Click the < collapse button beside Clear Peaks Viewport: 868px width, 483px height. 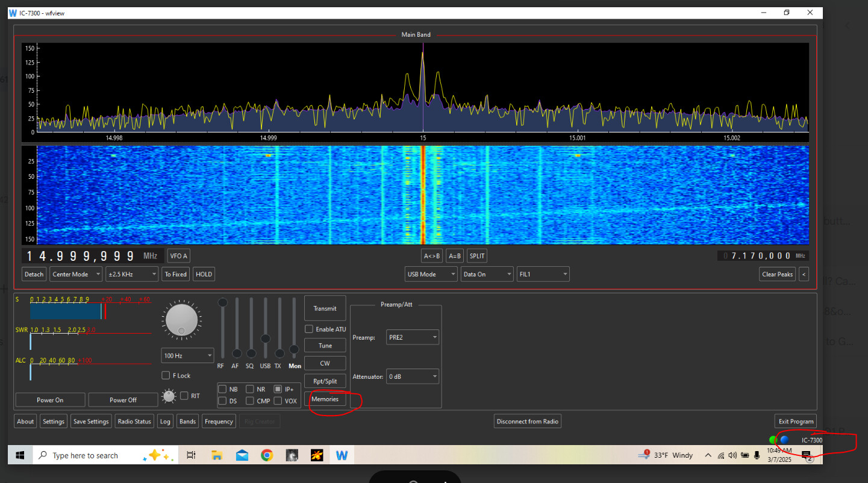click(804, 274)
